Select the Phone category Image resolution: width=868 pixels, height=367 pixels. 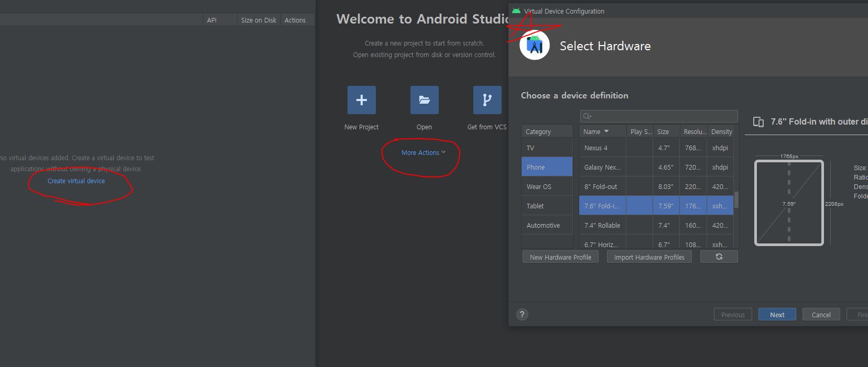click(547, 167)
